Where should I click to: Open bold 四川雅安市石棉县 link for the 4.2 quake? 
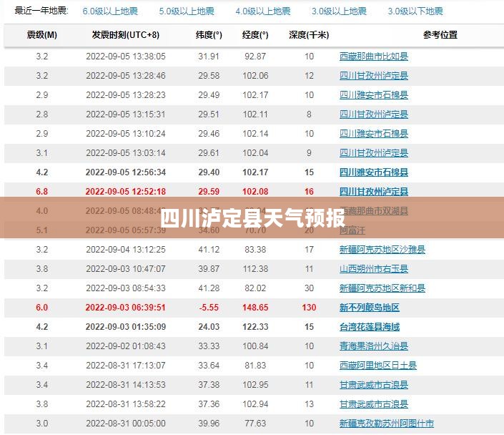click(x=374, y=172)
